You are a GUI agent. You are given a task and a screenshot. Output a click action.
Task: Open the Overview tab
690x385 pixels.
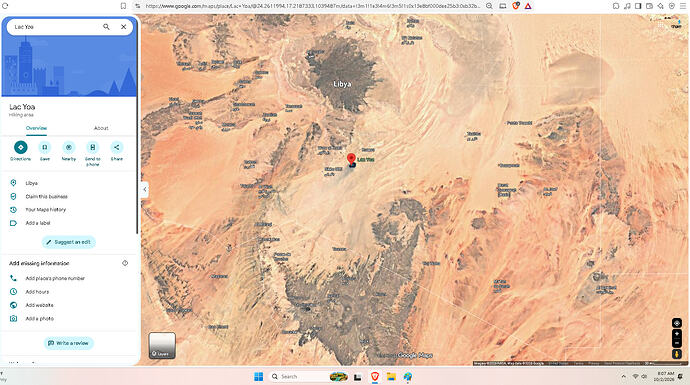click(36, 128)
